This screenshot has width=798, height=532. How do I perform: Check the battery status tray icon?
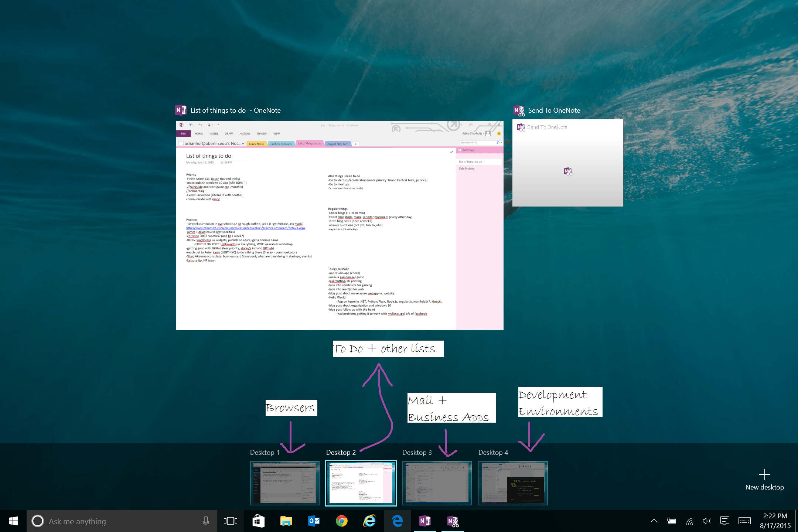[672, 521]
